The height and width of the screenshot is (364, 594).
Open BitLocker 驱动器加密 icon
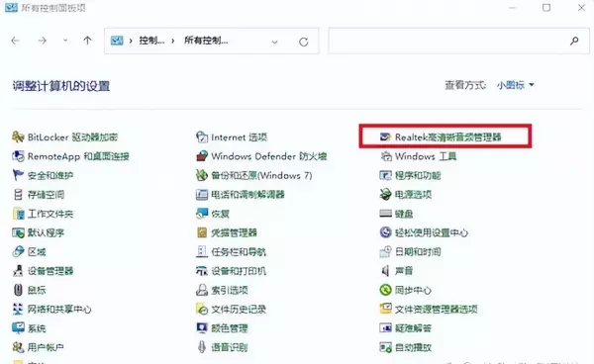click(18, 136)
